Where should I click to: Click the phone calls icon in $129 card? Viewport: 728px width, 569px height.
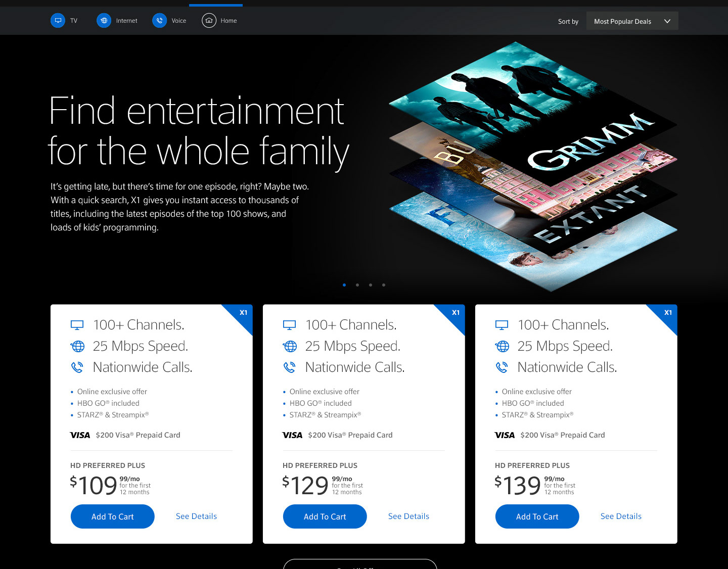(289, 367)
